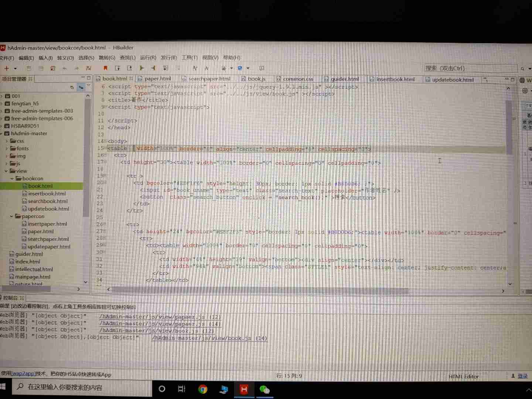Viewport: 532px width, 399px height.
Task: Click the collapse-all icon in project manager
Action: [x=72, y=87]
